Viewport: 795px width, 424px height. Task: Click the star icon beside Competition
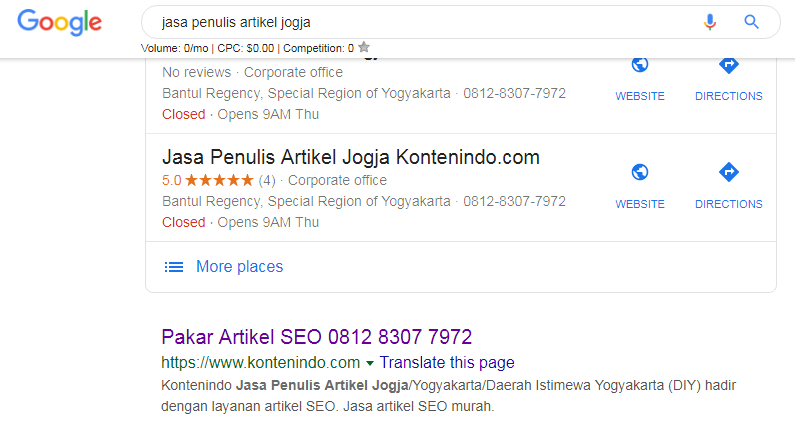[364, 47]
